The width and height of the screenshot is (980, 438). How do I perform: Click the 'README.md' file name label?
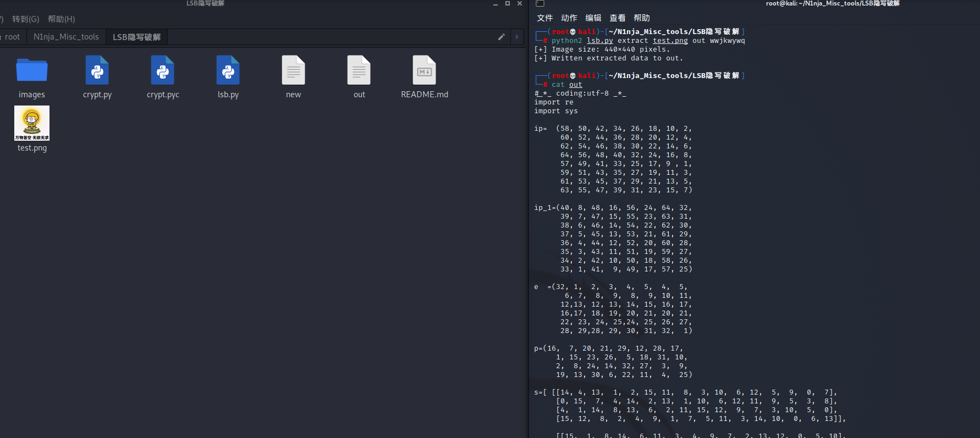[x=425, y=95]
